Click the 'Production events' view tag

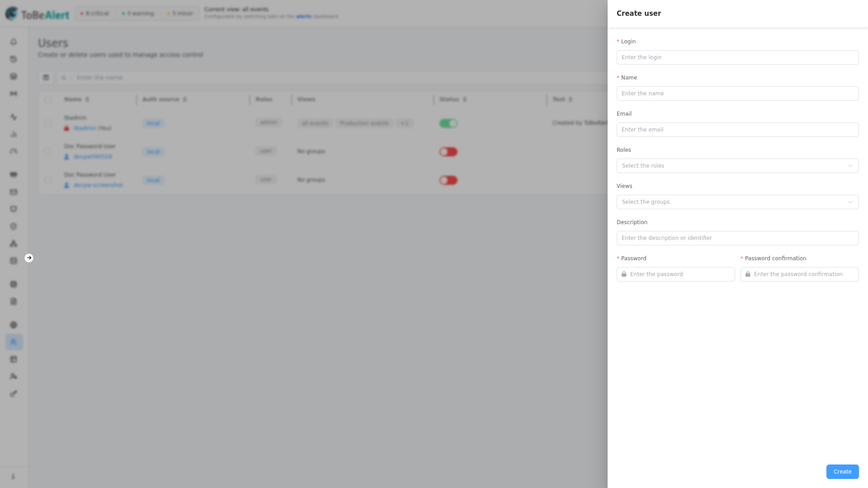364,123
